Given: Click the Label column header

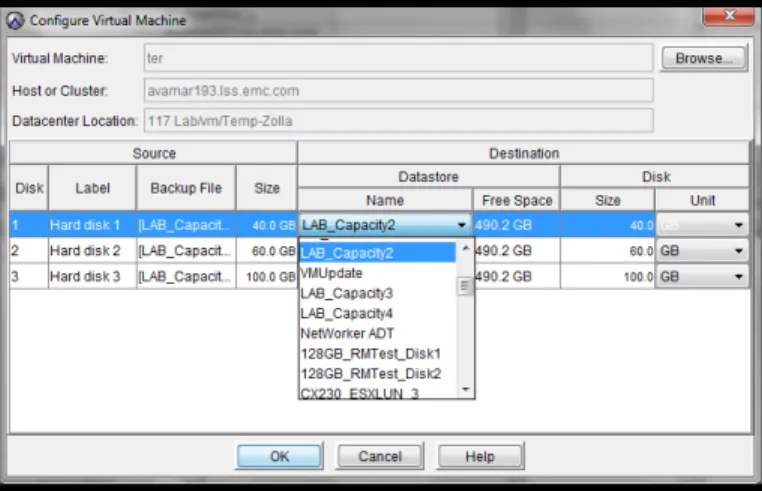Looking at the screenshot, I should pos(92,188).
